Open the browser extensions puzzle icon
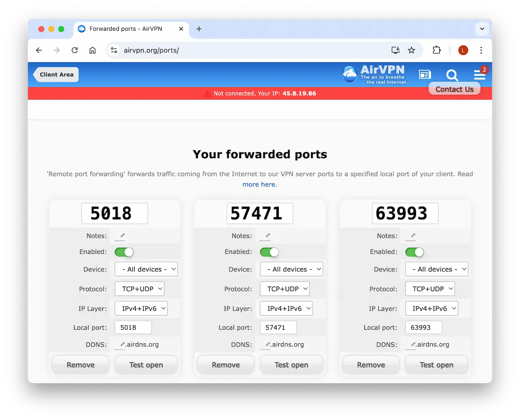Viewport: 520px width, 420px height. pos(436,50)
